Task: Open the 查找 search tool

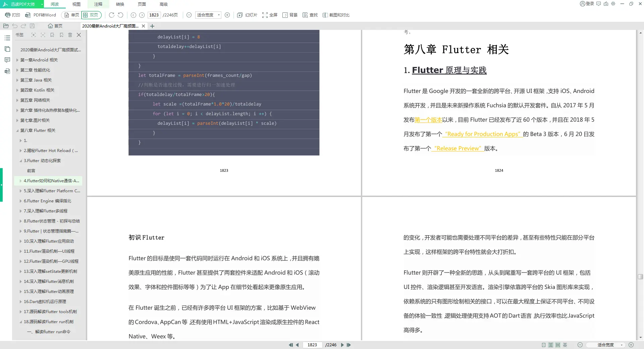Action: (309, 15)
